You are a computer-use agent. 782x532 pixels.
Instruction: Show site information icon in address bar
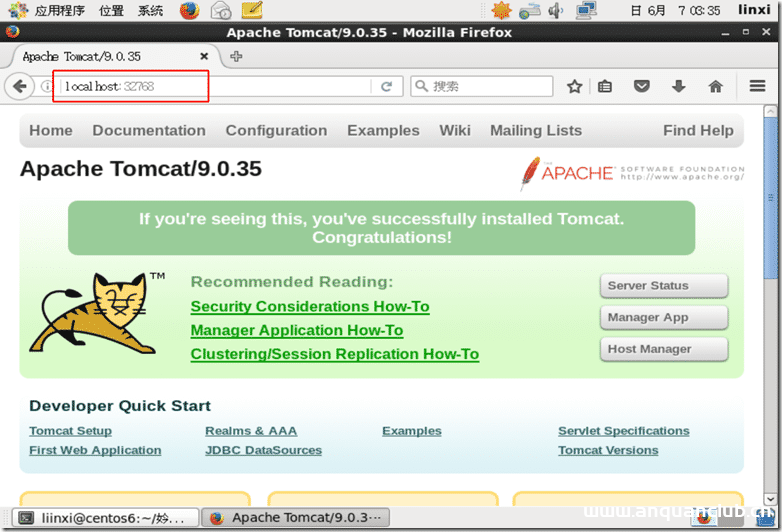pos(46,86)
